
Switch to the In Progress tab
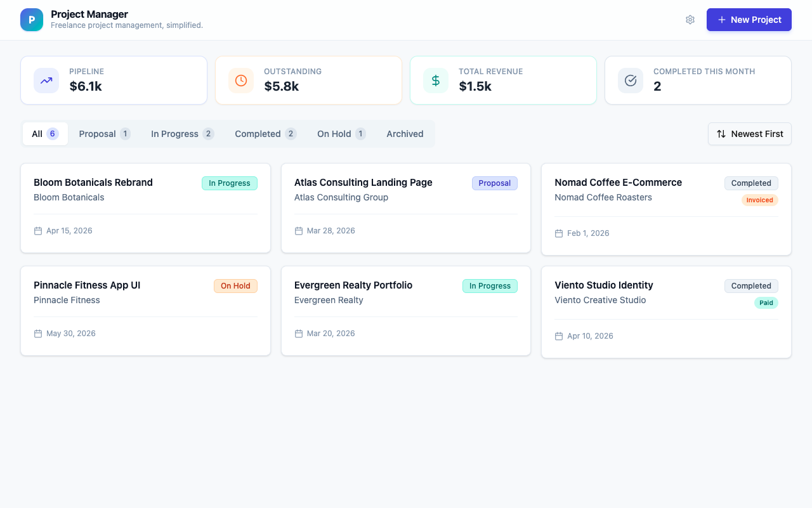pyautogui.click(x=182, y=134)
